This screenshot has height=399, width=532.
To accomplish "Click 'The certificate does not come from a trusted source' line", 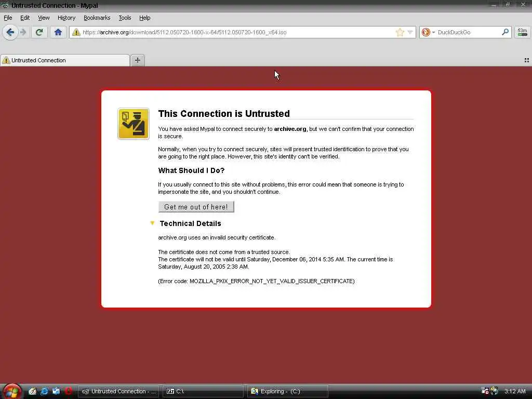I will pyautogui.click(x=224, y=252).
